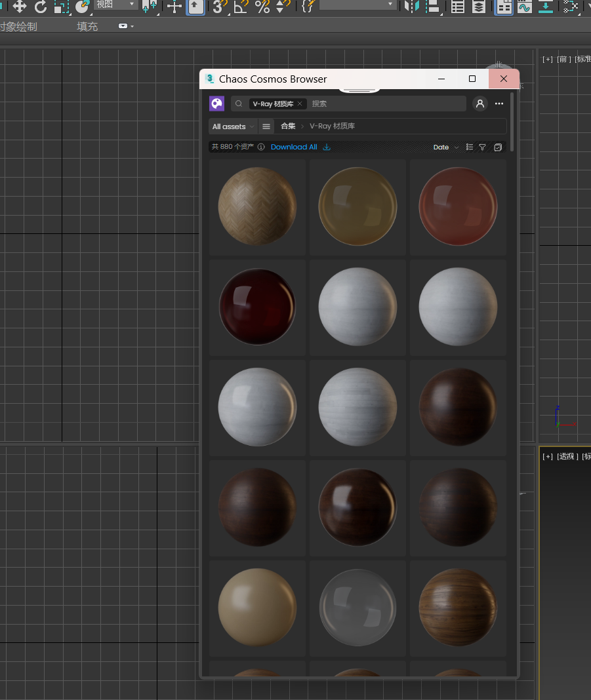Viewport: 591px width, 700px height.
Task: Expand the All assets dropdown
Action: click(x=232, y=126)
